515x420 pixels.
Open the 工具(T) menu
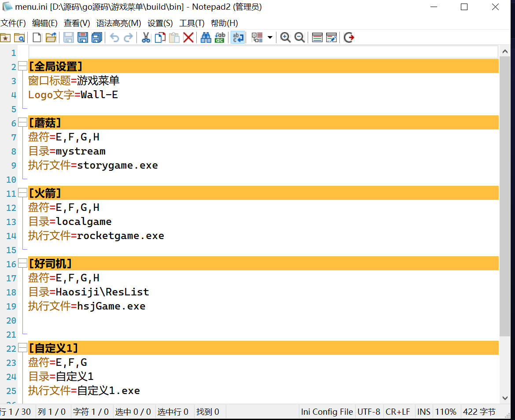click(192, 23)
